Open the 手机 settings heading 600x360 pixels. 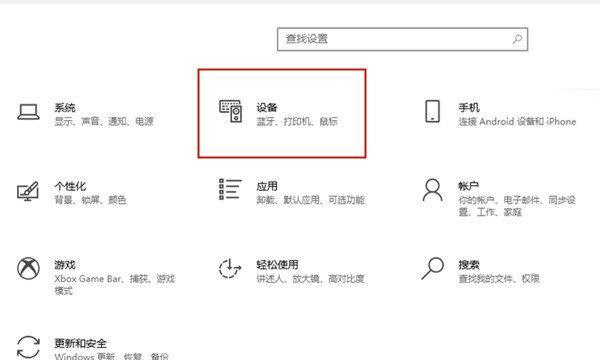[x=469, y=108]
